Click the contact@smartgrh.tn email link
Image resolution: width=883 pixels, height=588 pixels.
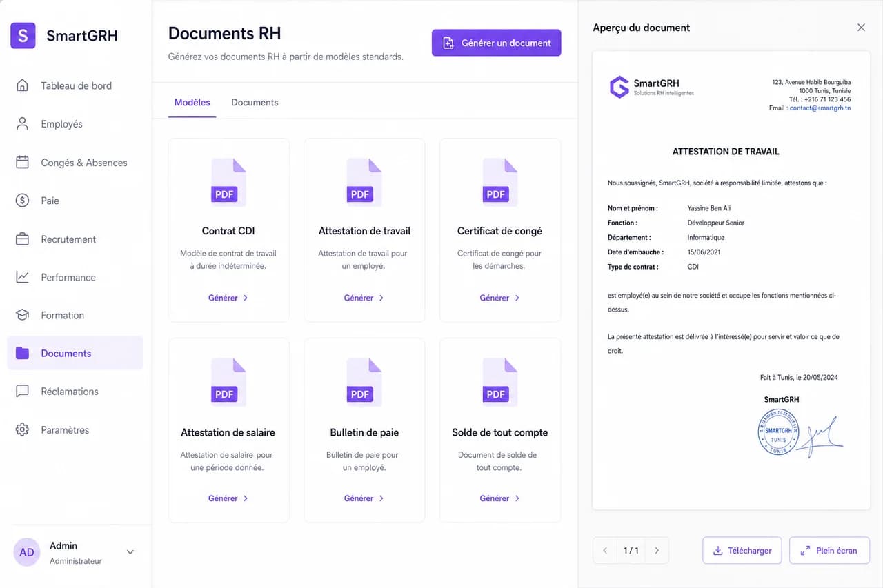(x=820, y=108)
